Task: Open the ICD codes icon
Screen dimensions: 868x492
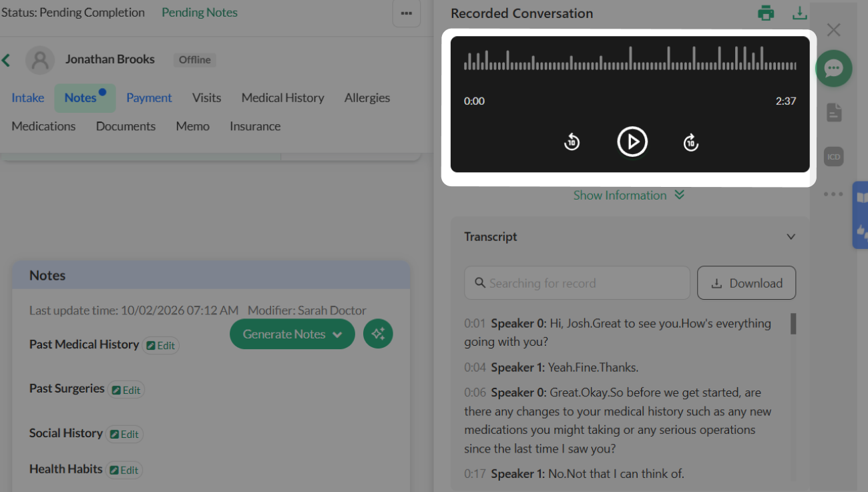Action: pyautogui.click(x=833, y=157)
